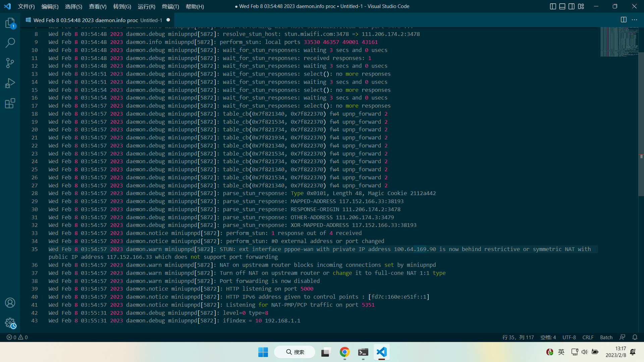Open the Manage gear menu

point(10,323)
